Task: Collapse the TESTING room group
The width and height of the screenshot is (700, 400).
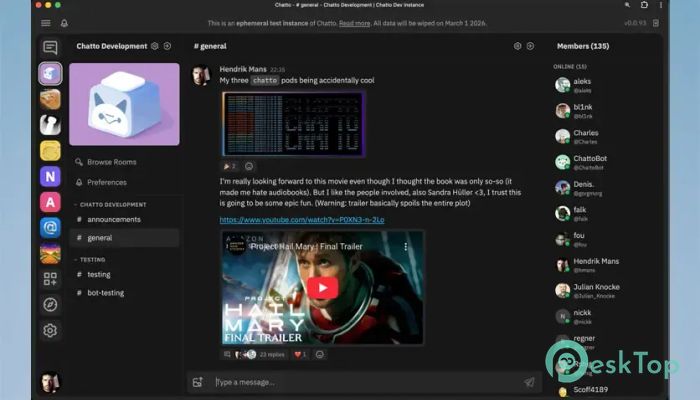Action: point(90,259)
